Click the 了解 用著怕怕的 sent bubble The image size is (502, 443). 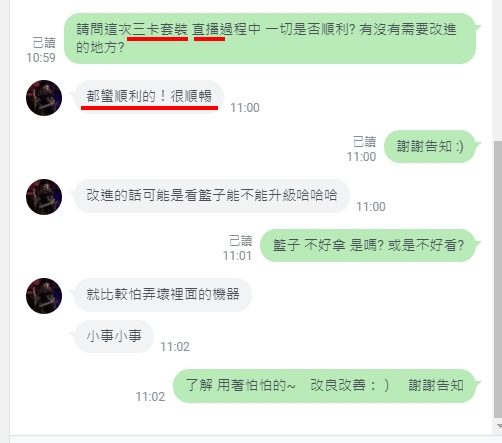(x=324, y=386)
